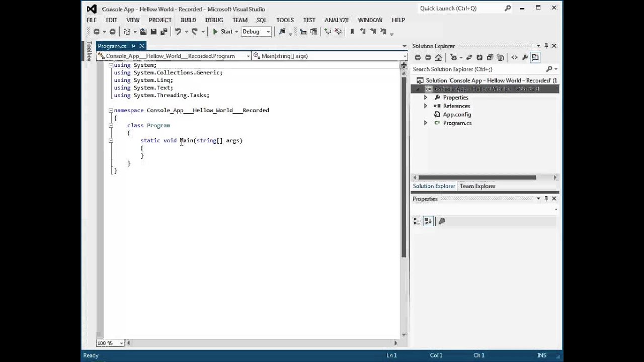
Task: Expand the References node in Solution Explorer
Action: pos(426,106)
